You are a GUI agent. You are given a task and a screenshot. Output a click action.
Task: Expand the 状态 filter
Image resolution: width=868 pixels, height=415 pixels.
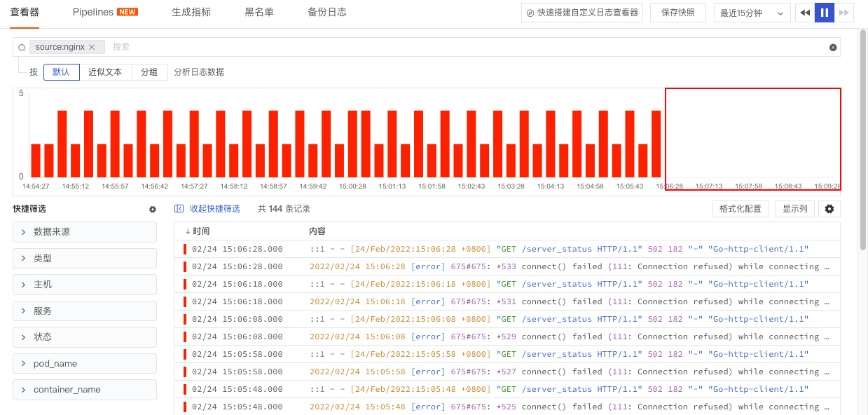(x=85, y=337)
